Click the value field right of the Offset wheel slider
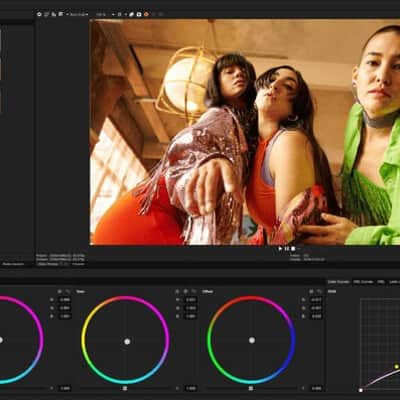The image size is (400, 400). (x=316, y=388)
